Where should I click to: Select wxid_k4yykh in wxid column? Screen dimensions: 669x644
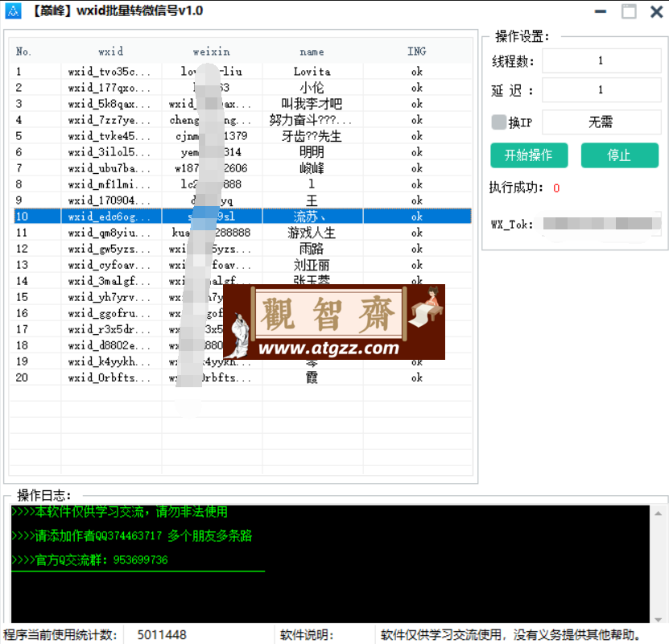click(x=109, y=361)
